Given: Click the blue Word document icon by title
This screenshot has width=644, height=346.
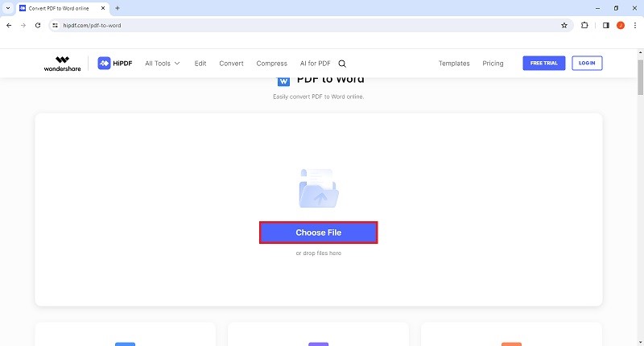Looking at the screenshot, I should (283, 81).
